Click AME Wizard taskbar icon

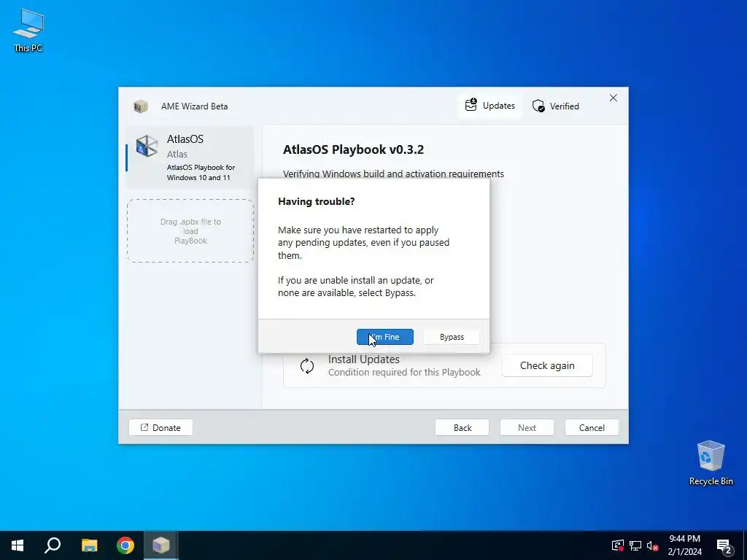point(161,545)
